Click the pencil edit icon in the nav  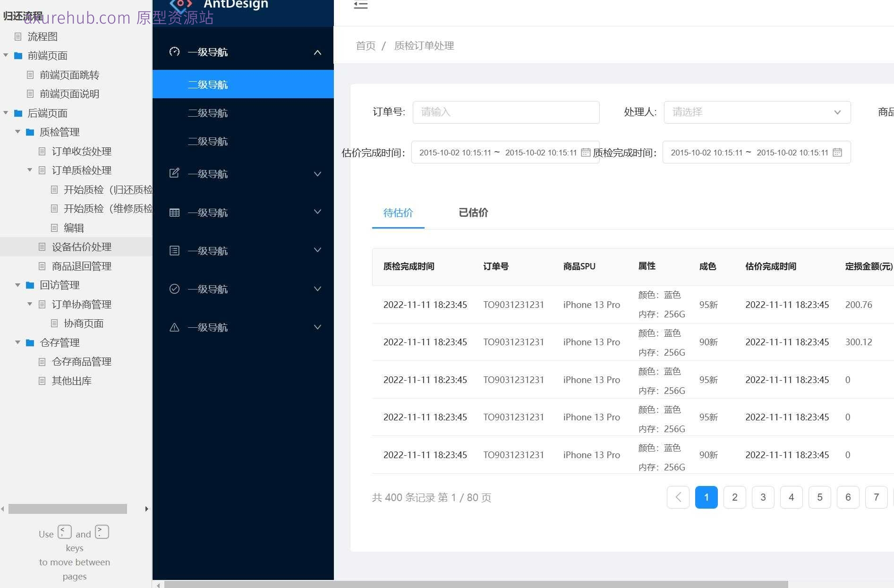coord(174,173)
